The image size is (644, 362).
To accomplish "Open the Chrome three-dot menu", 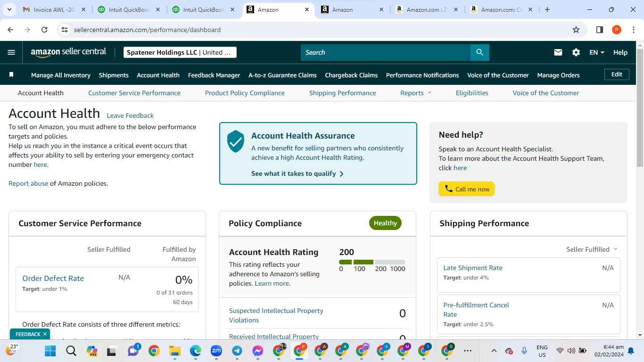I will click(x=633, y=30).
